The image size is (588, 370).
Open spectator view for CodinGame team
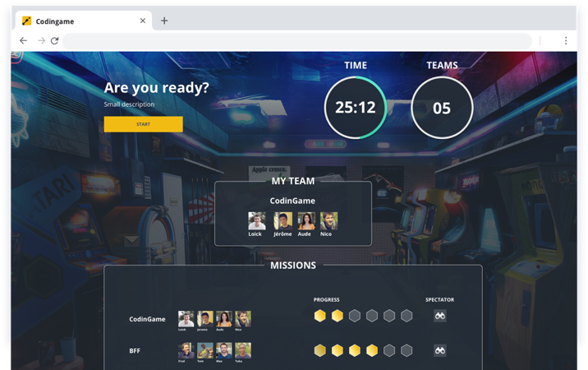(440, 316)
